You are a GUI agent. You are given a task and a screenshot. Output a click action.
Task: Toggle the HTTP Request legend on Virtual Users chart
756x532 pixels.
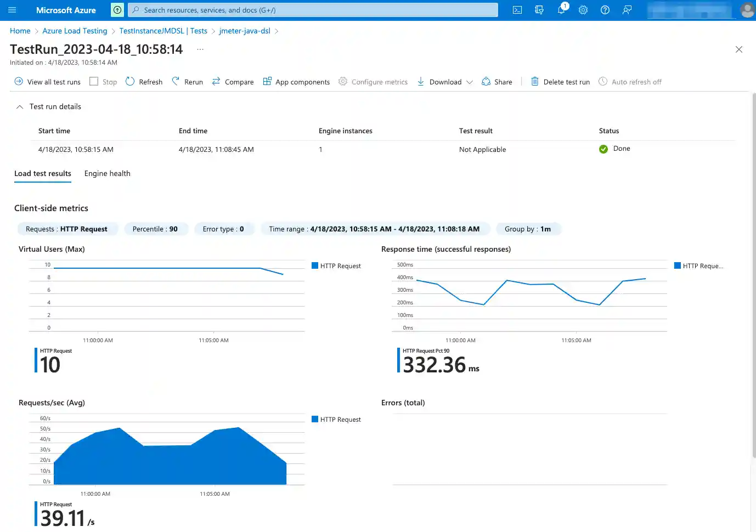tap(336, 265)
